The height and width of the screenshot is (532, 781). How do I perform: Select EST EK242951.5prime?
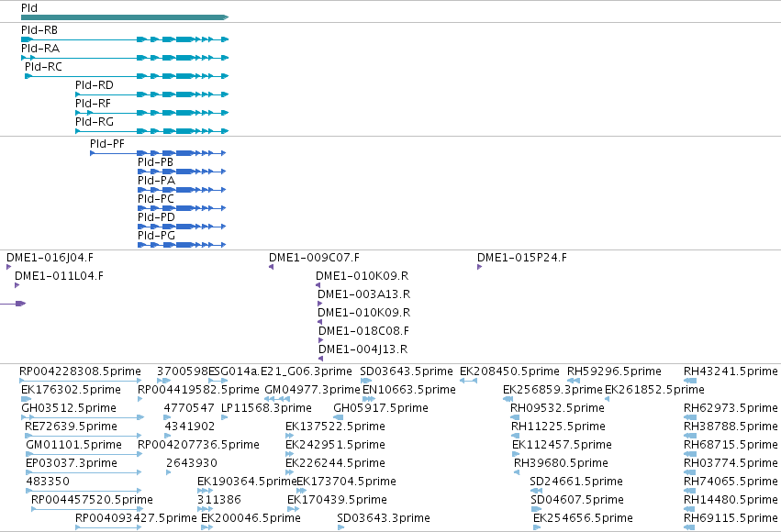[x=289, y=454]
